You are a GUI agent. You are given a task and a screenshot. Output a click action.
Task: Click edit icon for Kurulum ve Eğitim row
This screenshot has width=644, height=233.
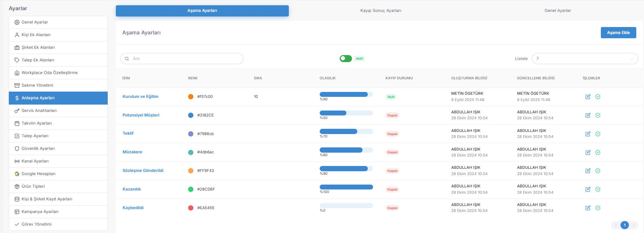588,97
